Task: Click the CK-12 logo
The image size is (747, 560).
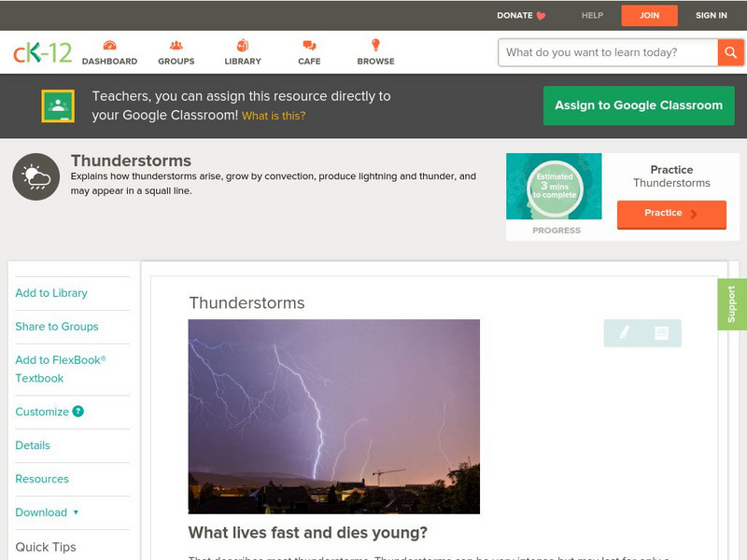Action: coord(42,52)
